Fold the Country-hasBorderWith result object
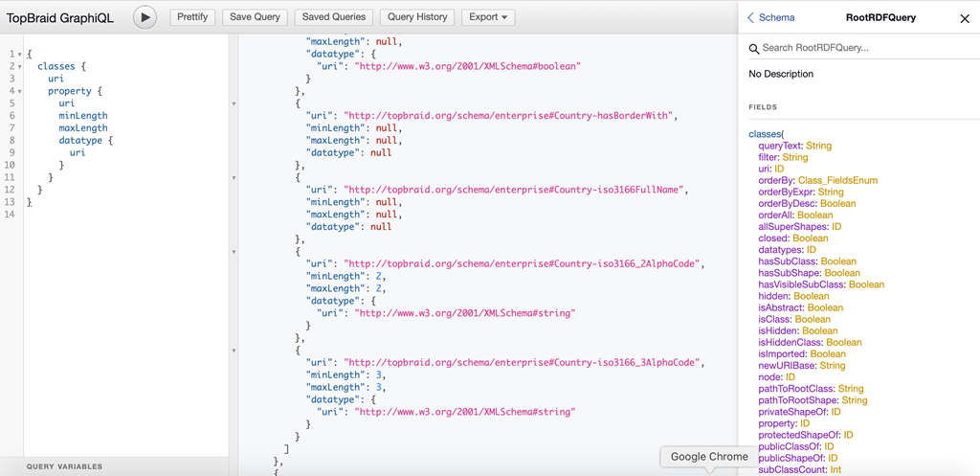This screenshot has width=980, height=476. [x=234, y=103]
